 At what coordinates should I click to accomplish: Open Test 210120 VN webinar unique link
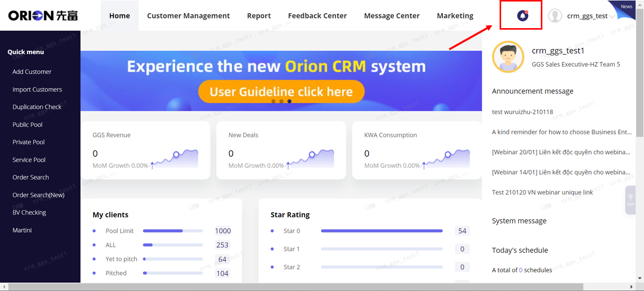click(x=542, y=192)
